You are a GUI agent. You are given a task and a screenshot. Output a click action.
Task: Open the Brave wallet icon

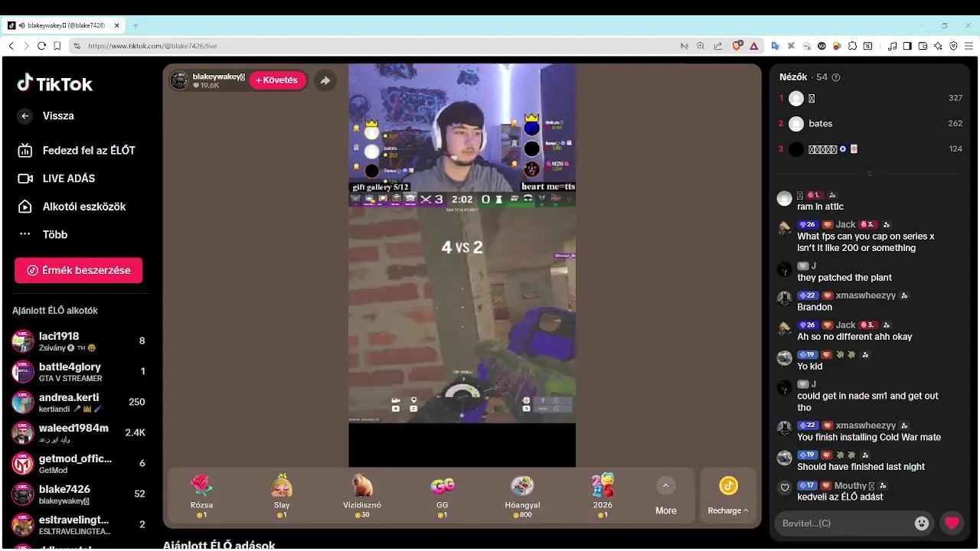pyautogui.click(x=923, y=46)
